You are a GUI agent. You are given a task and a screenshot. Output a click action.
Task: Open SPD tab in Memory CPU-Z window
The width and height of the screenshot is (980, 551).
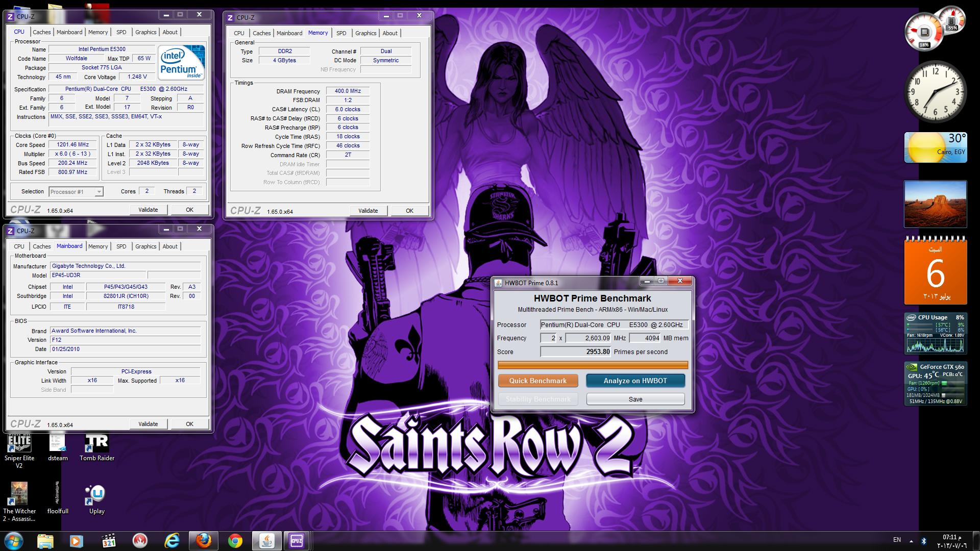tap(341, 33)
